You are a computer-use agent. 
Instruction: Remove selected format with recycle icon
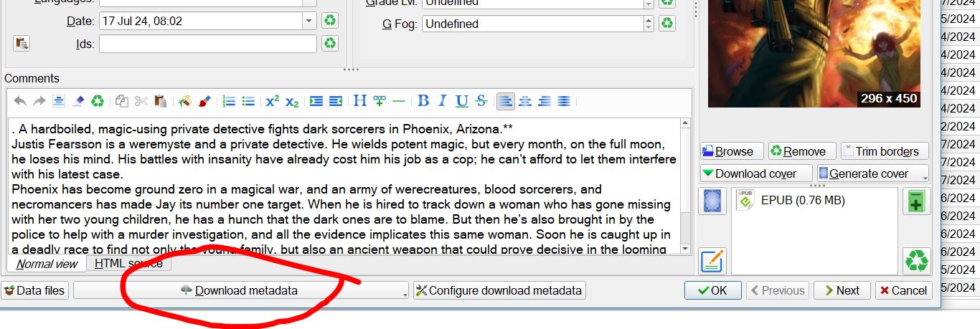tap(917, 261)
